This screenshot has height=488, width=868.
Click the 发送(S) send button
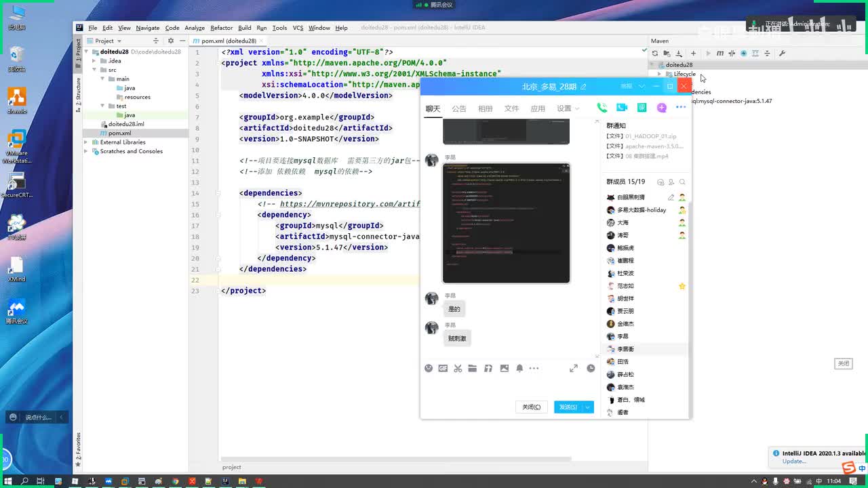568,407
